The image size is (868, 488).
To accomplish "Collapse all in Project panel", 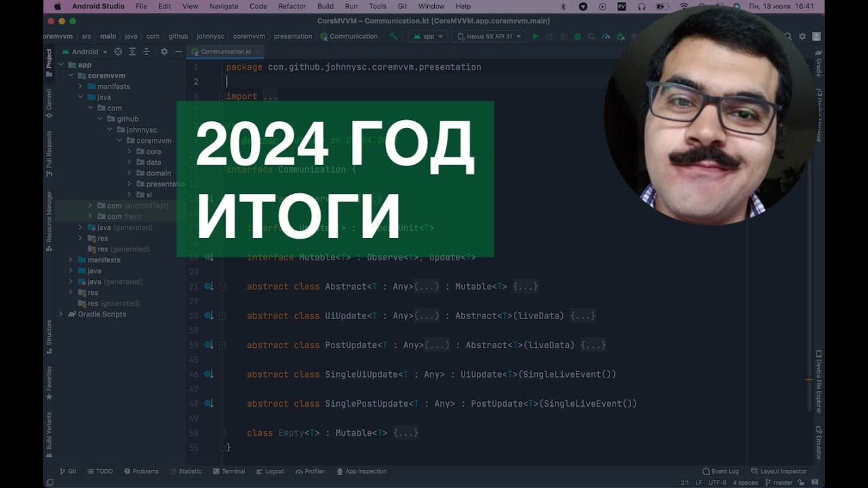I will click(146, 52).
